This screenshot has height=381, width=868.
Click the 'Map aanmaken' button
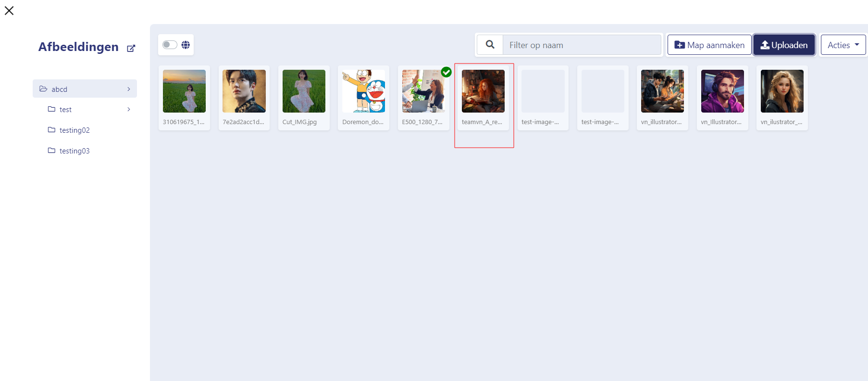click(x=709, y=45)
